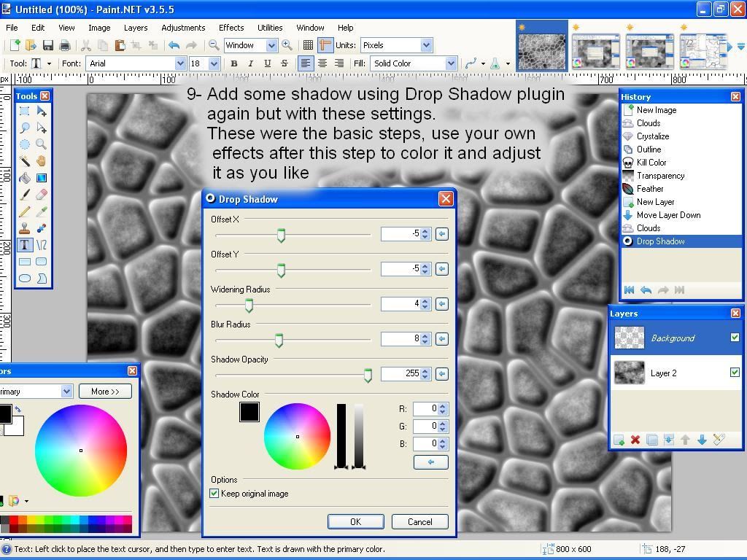
Task: Click More >> button in Colors window
Action: point(105,392)
